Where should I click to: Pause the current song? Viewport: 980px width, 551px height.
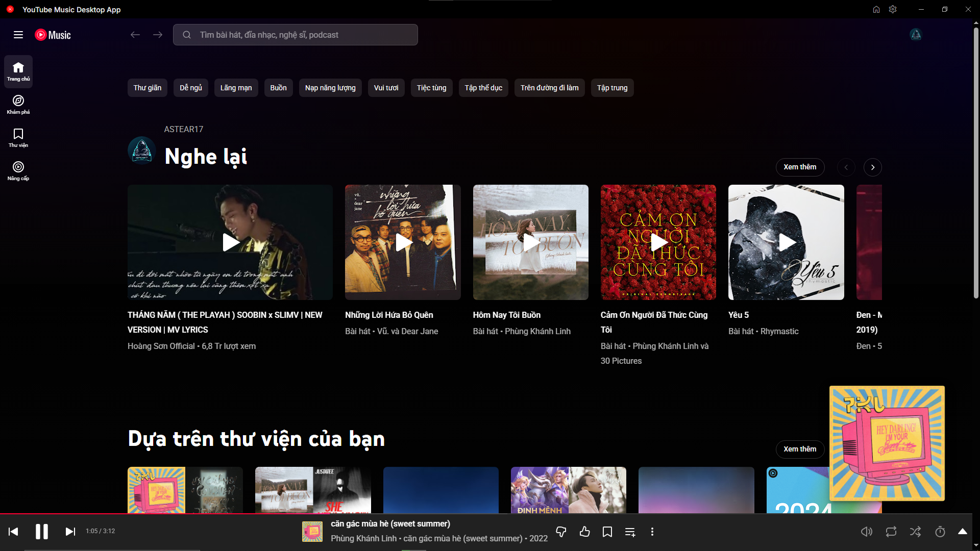click(42, 532)
